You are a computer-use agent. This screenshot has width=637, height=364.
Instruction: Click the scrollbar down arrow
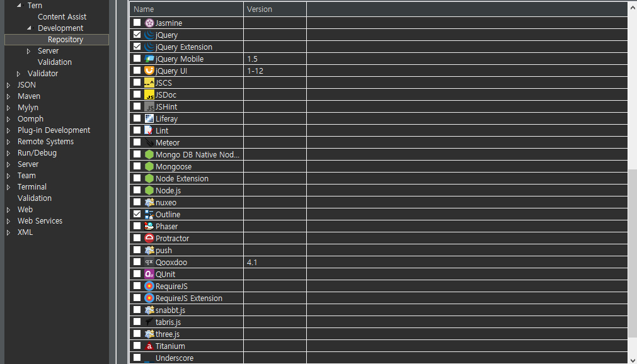pyautogui.click(x=632, y=360)
